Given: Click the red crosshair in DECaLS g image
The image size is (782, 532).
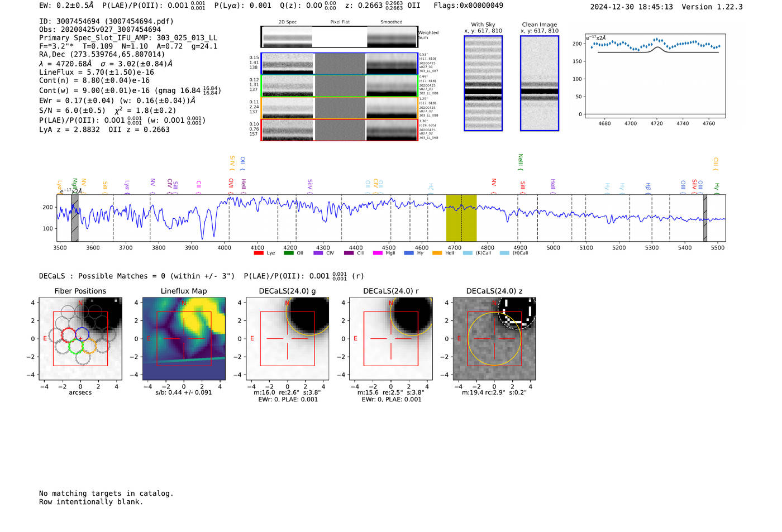Looking at the screenshot, I should [x=288, y=339].
